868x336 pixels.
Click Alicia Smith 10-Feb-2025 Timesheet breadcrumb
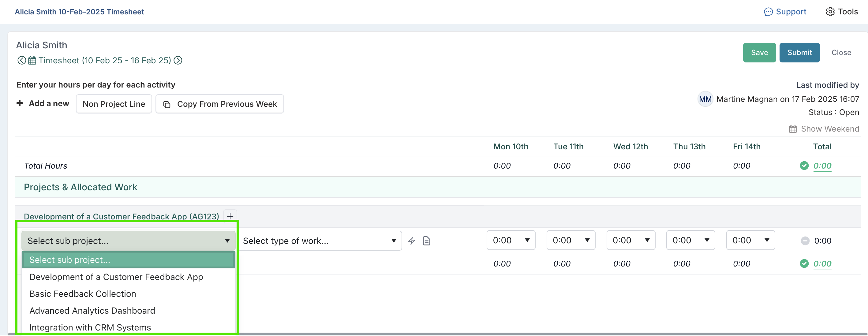(x=79, y=12)
